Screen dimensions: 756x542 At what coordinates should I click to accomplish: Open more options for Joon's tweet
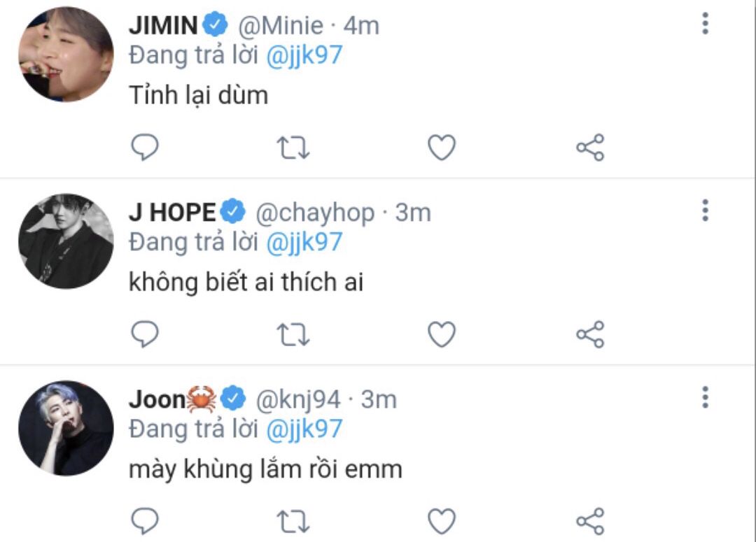(x=705, y=397)
